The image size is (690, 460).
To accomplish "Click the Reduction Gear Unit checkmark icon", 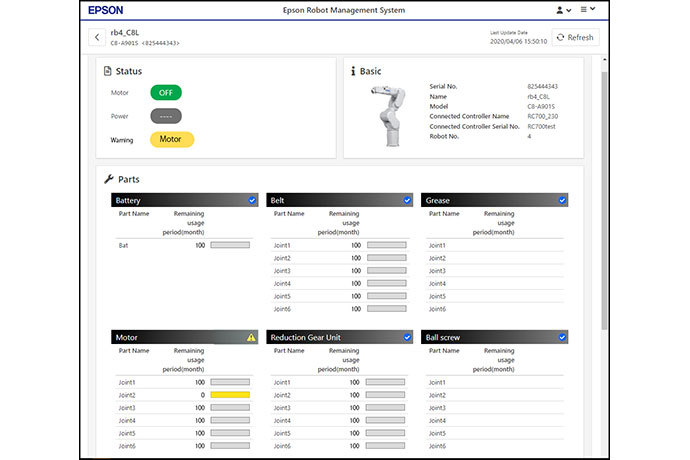I will pyautogui.click(x=407, y=337).
